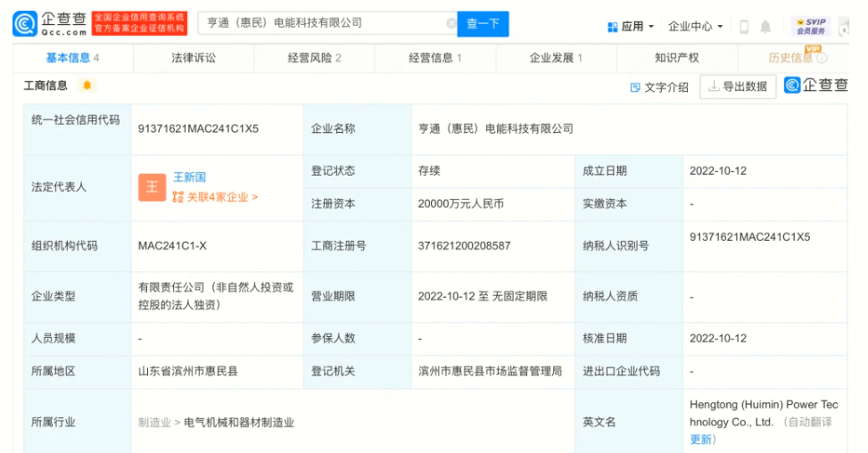This screenshot has height=453, width=868.
Task: Select the company name in the 企业名称 cell
Action: (x=495, y=129)
